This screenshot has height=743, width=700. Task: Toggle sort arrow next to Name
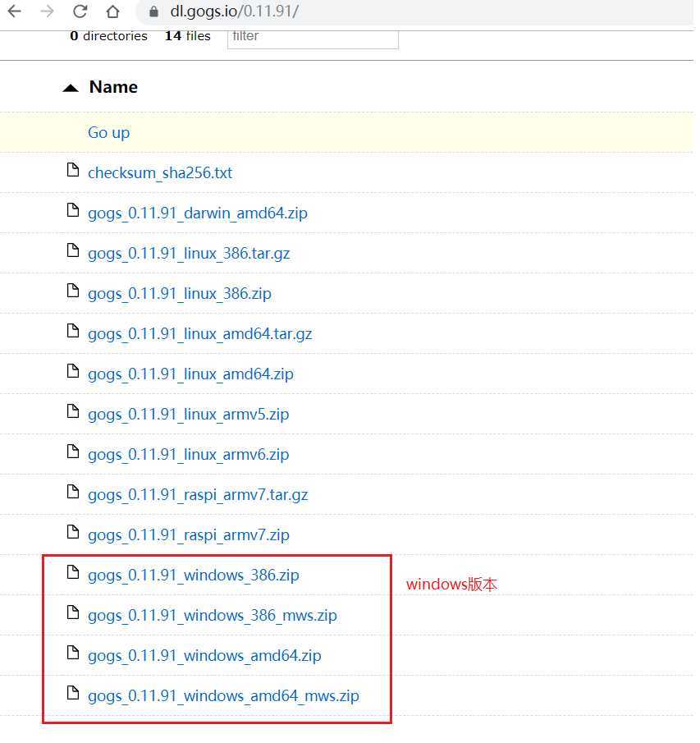coord(71,88)
